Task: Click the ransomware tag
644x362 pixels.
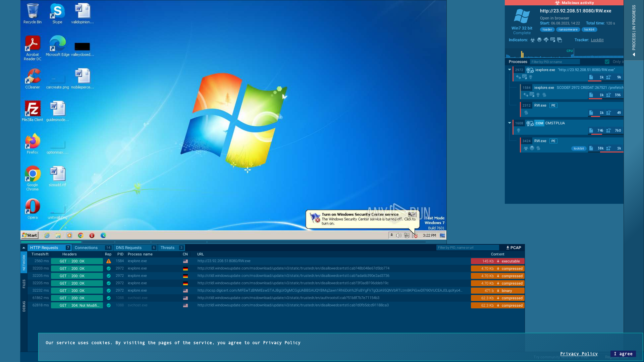Action: (x=568, y=29)
